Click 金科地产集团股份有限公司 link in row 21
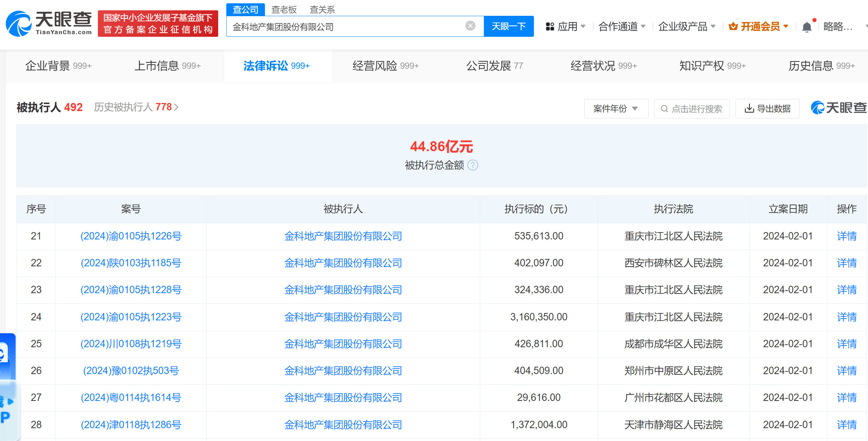 [343, 236]
